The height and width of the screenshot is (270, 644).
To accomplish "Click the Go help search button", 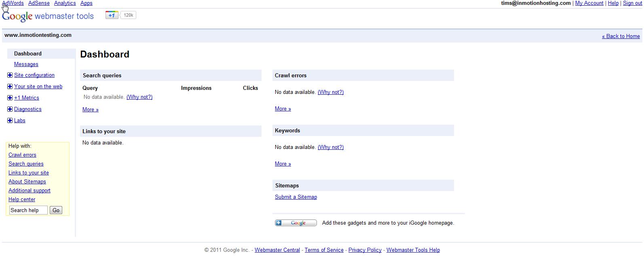I will point(56,210).
